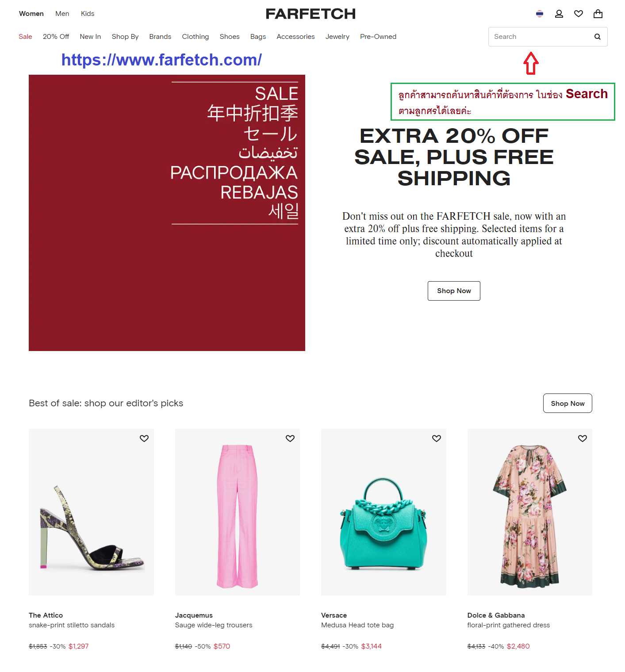Viewport: 625px width, 672px height.
Task: Open the account profile icon
Action: click(x=559, y=14)
